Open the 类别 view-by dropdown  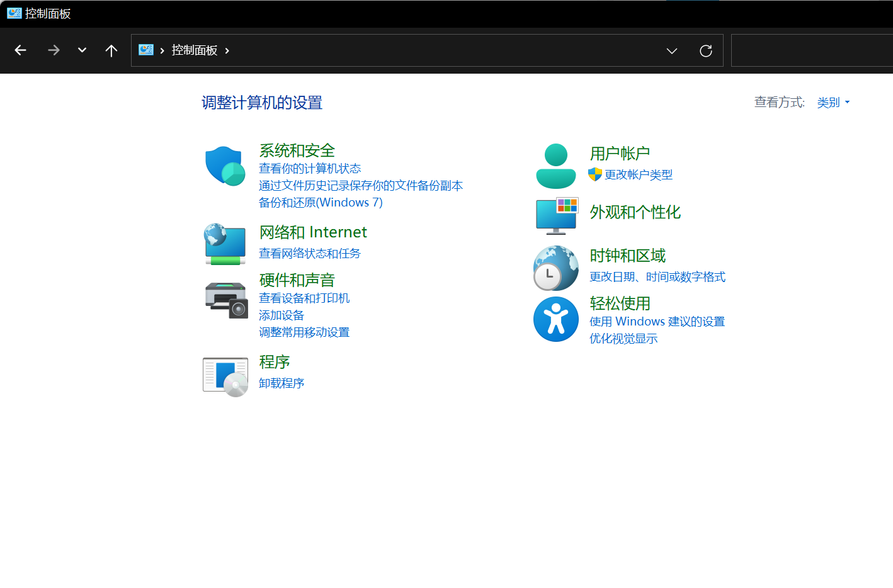pyautogui.click(x=833, y=102)
